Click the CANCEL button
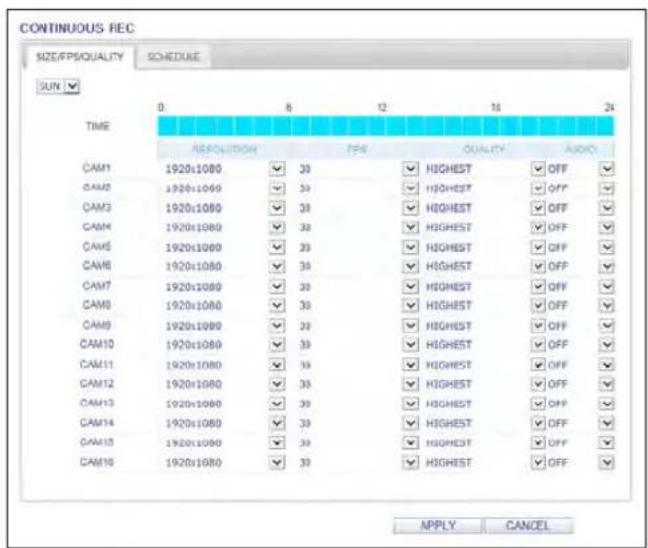 tap(528, 526)
